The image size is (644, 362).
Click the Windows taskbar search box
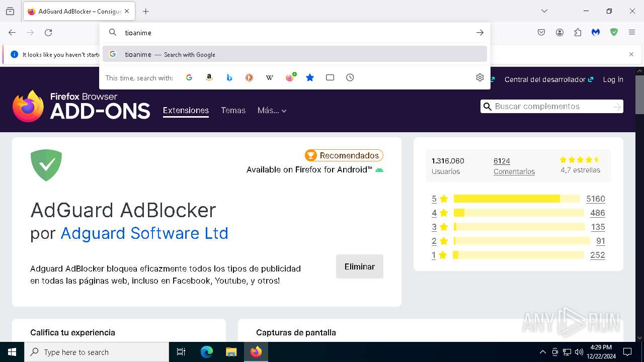click(x=97, y=352)
